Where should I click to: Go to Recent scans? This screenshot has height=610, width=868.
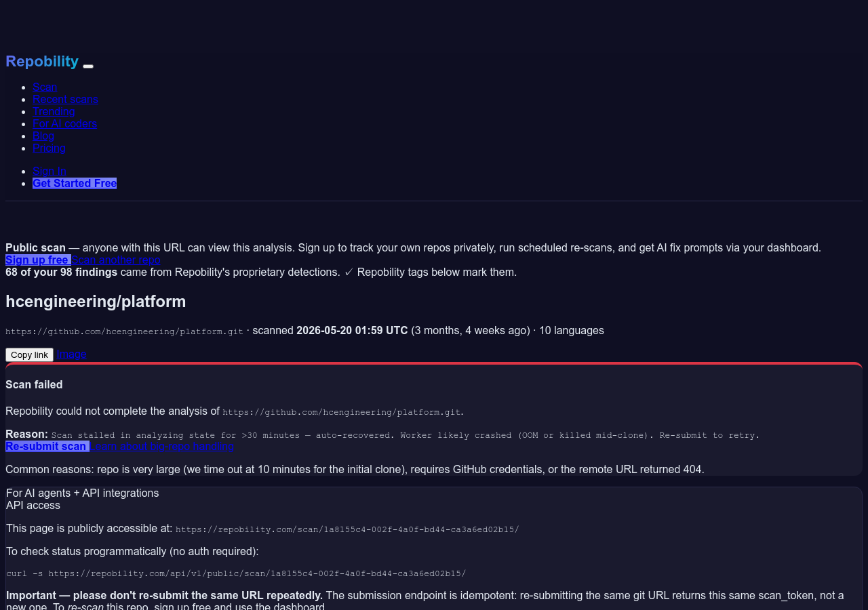65,99
